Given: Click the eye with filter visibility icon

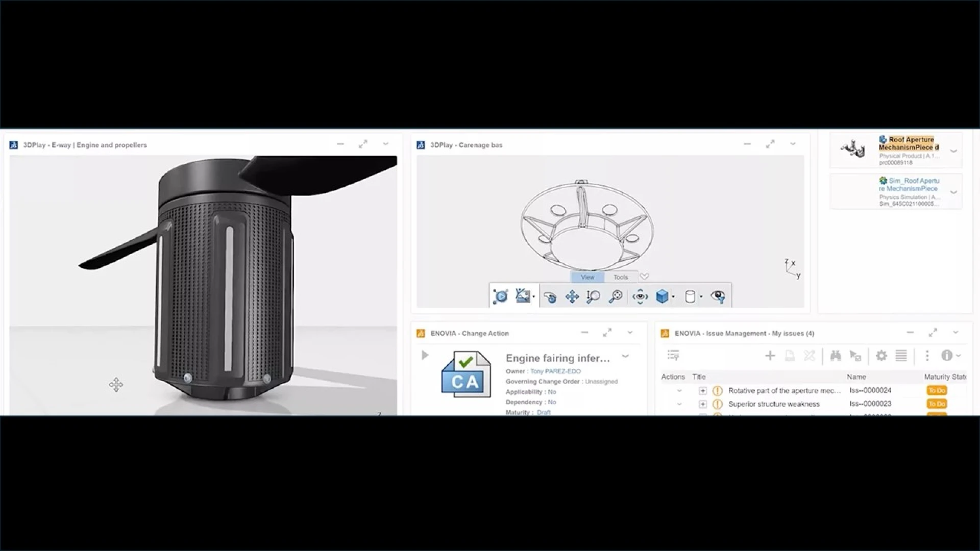Looking at the screenshot, I should click(718, 297).
